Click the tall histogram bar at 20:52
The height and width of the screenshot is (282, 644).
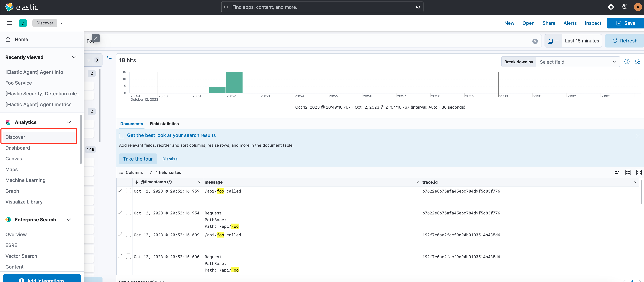click(234, 82)
